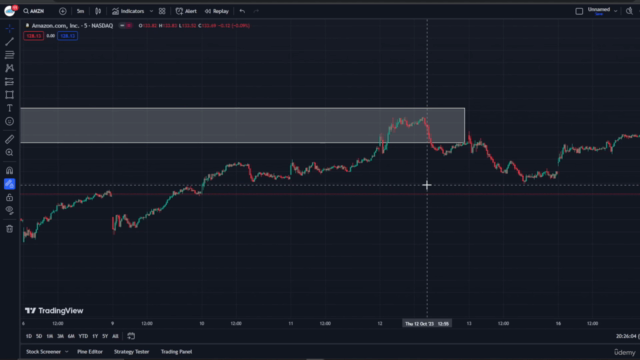Select the 1D date range
Image resolution: width=640 pixels, height=360 pixels.
click(x=29, y=336)
